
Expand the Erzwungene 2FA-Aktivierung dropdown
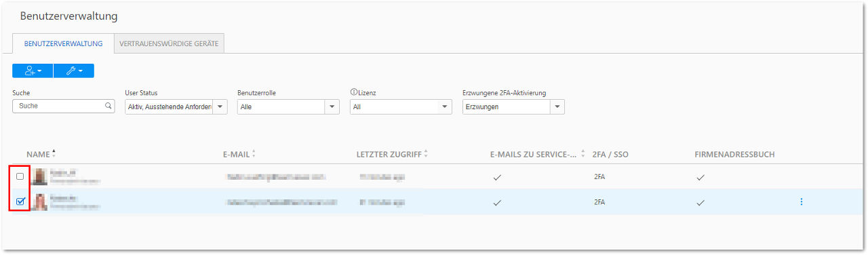point(557,106)
